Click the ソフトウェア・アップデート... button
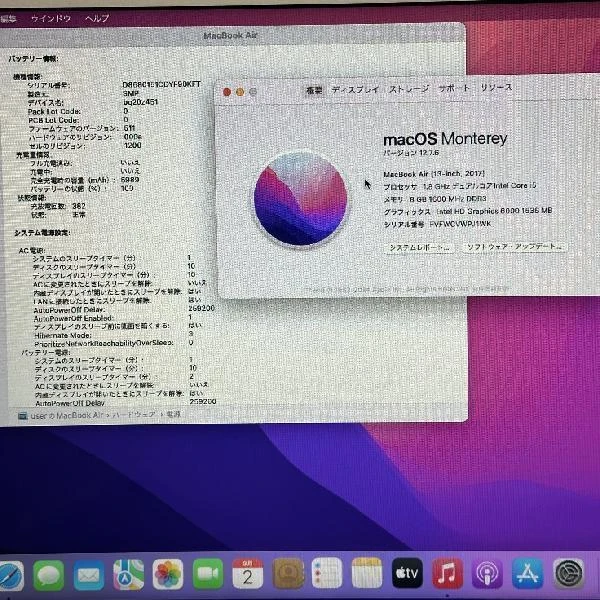Viewport: 600px width, 600px height. (x=515, y=247)
